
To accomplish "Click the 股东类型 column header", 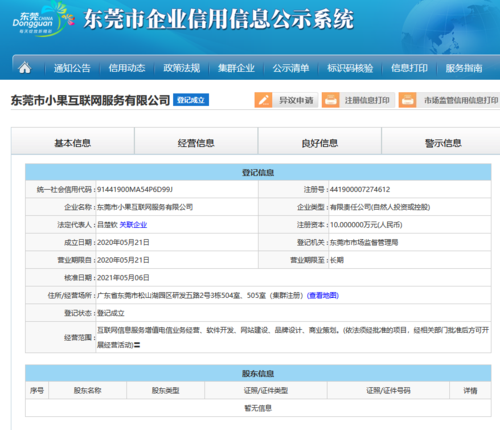I will pyautogui.click(x=165, y=390).
